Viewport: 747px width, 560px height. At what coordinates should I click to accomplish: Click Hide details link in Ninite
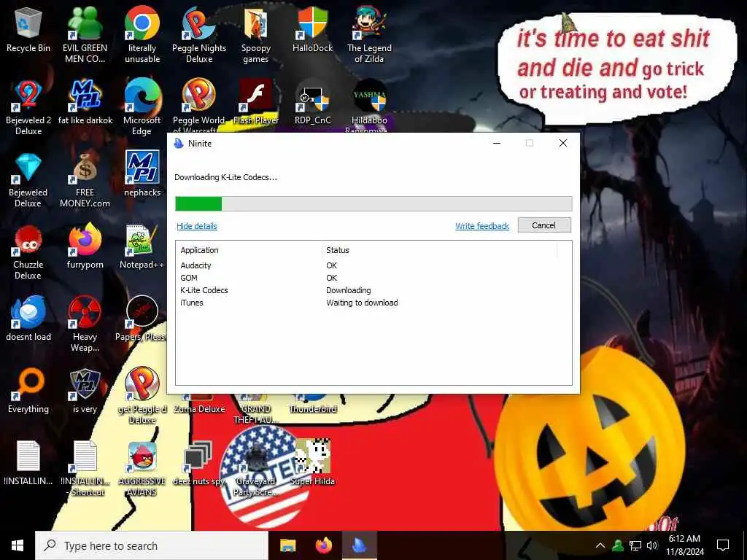197,226
